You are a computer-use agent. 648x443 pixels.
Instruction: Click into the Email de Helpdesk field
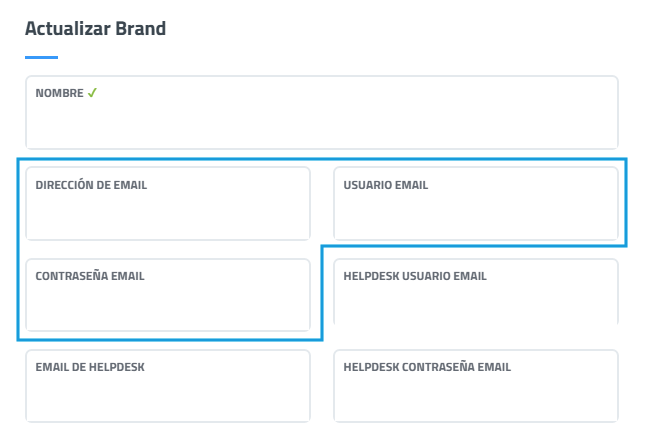tap(167, 396)
